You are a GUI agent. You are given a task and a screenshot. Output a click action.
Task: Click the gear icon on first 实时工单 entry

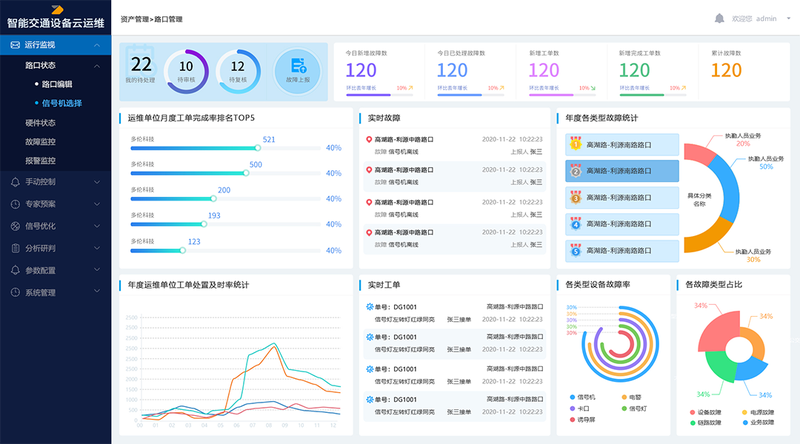(x=369, y=307)
